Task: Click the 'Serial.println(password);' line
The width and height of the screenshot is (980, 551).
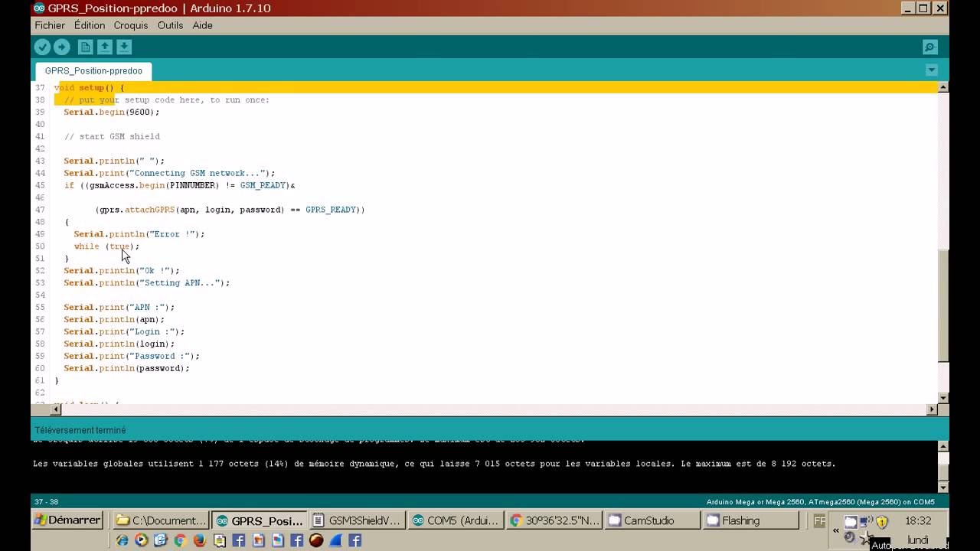Action: pyautogui.click(x=126, y=368)
